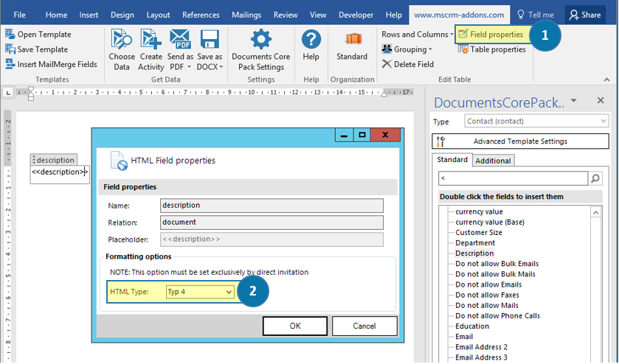Click the Create Activity icon
Image resolution: width=619 pixels, height=364 pixels.
click(x=151, y=49)
